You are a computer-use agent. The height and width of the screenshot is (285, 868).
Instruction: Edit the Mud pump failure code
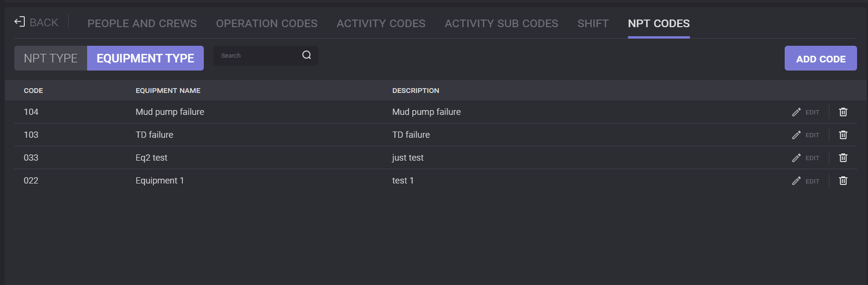point(806,112)
